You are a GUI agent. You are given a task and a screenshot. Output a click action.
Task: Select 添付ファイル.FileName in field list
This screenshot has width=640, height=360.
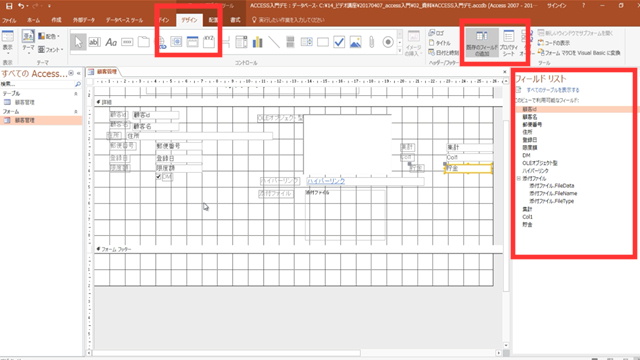[x=553, y=193]
